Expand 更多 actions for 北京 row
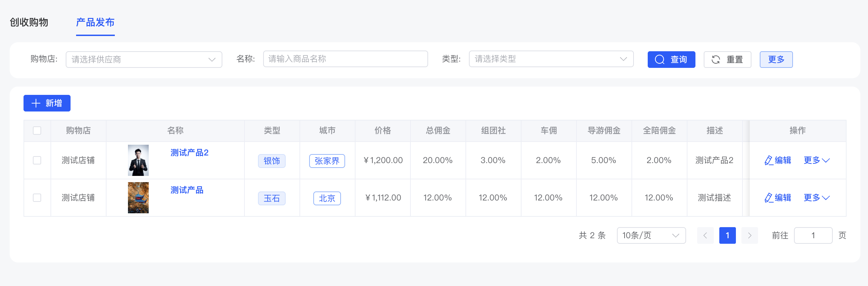Screen dimensions: 868x286 (816, 198)
